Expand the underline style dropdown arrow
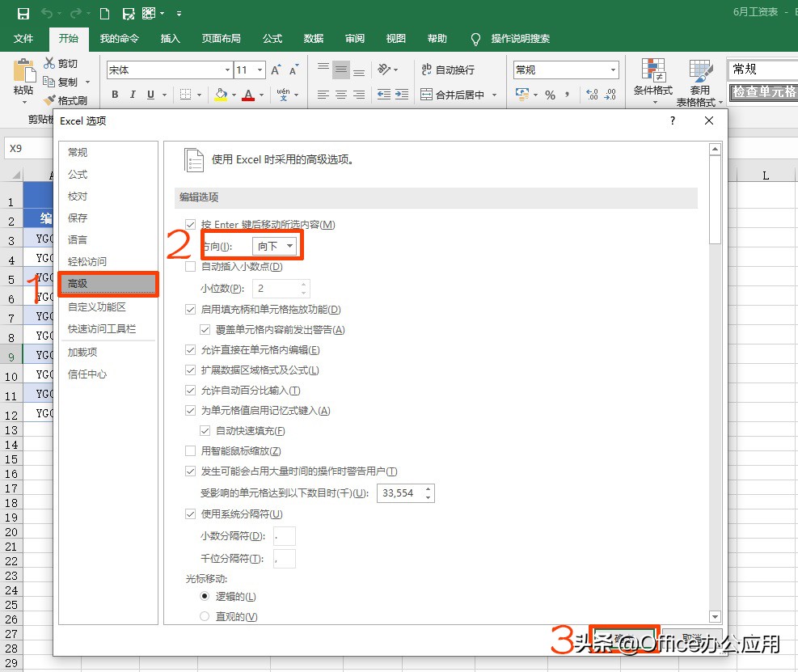Screen dimensions: 798x672 coord(164,95)
